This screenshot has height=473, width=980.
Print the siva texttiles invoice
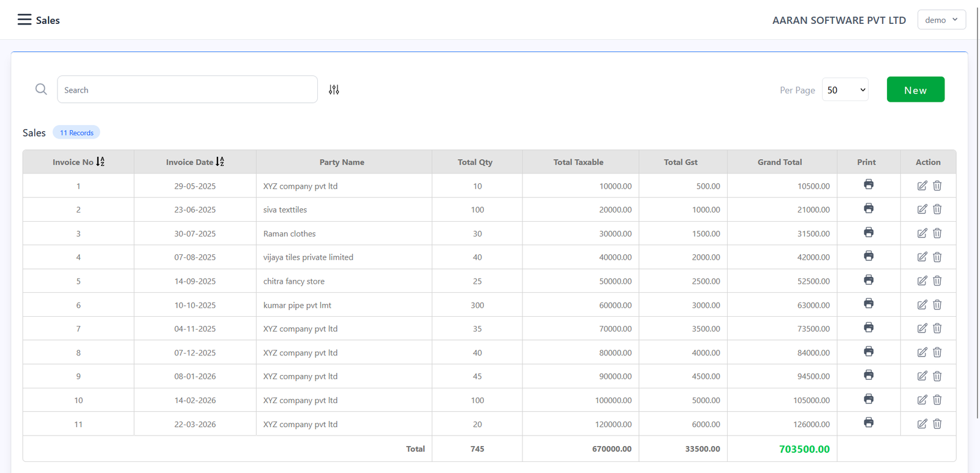point(869,208)
